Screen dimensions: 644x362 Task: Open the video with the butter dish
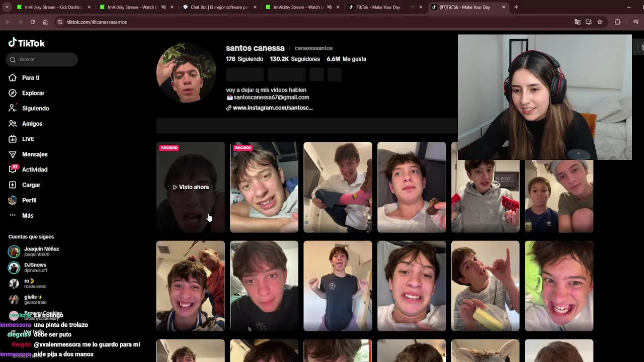point(485,286)
